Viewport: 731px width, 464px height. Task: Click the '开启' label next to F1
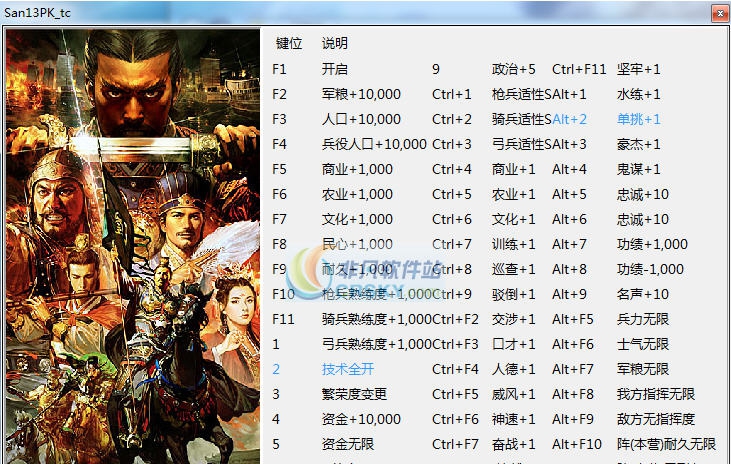[335, 69]
